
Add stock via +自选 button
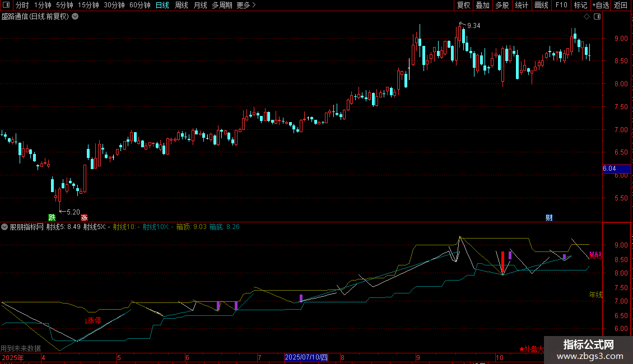coord(601,5)
